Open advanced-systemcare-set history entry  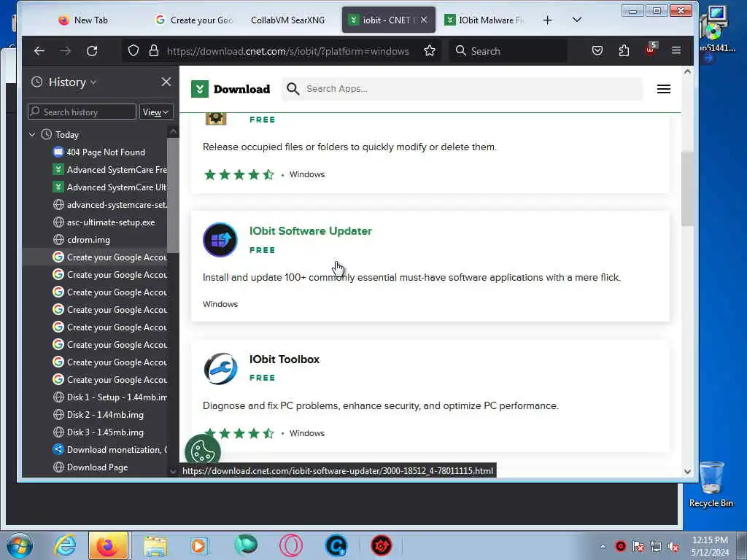pos(109,205)
